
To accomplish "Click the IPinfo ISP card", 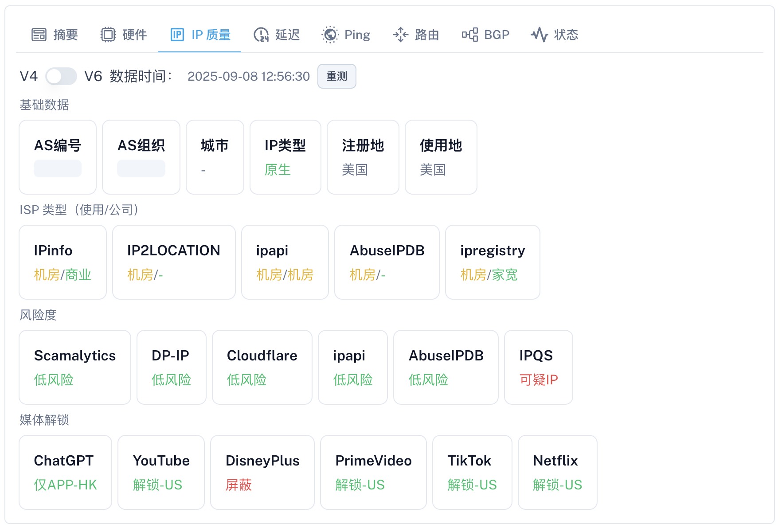I will [62, 262].
